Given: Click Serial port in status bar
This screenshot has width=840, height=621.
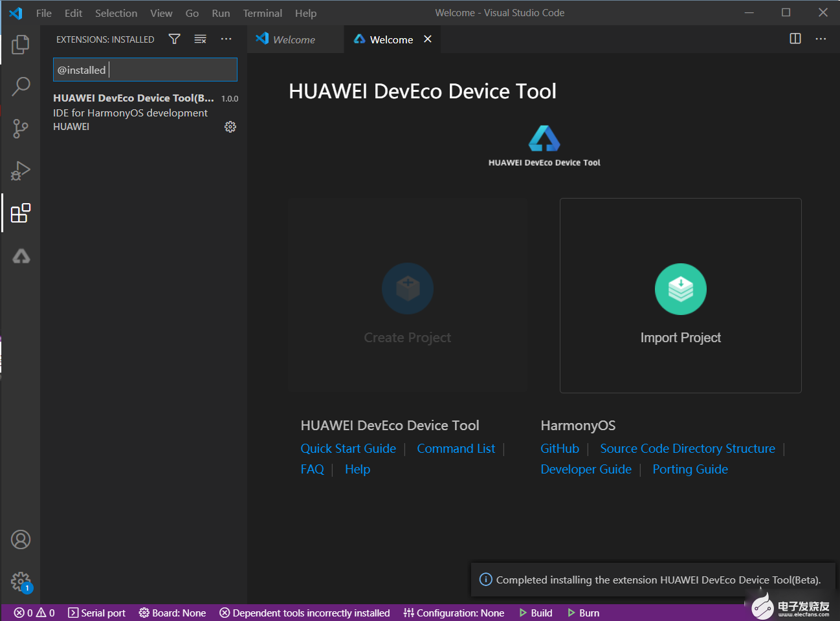Looking at the screenshot, I should (97, 613).
